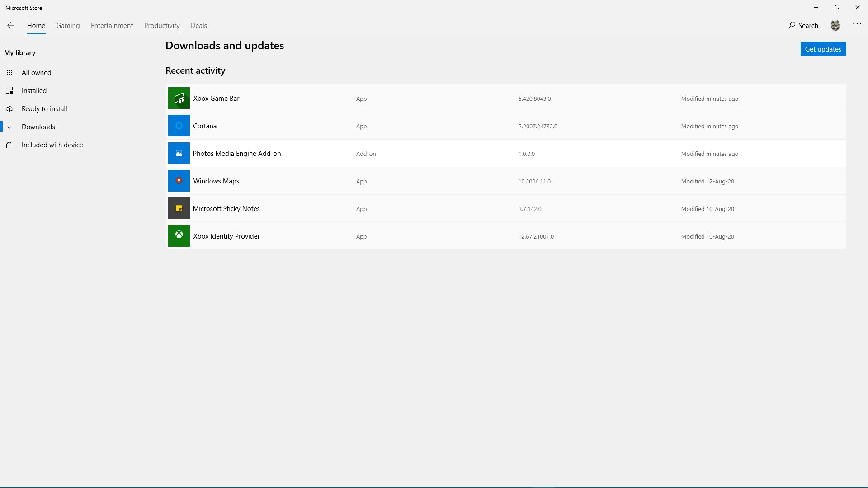Open the Productivity tab
This screenshot has height=488, width=868.
(x=162, y=26)
